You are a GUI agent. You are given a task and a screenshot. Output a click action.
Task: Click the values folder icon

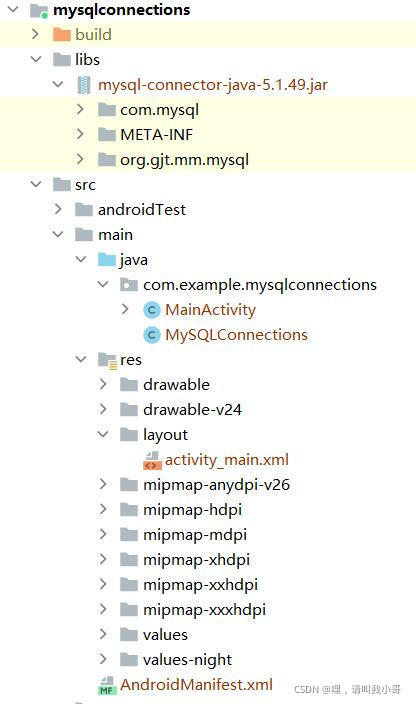[129, 635]
